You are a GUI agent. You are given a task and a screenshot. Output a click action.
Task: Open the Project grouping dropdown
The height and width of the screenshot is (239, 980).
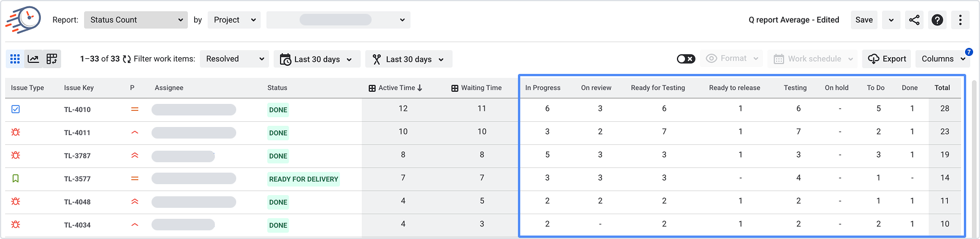pyautogui.click(x=234, y=20)
